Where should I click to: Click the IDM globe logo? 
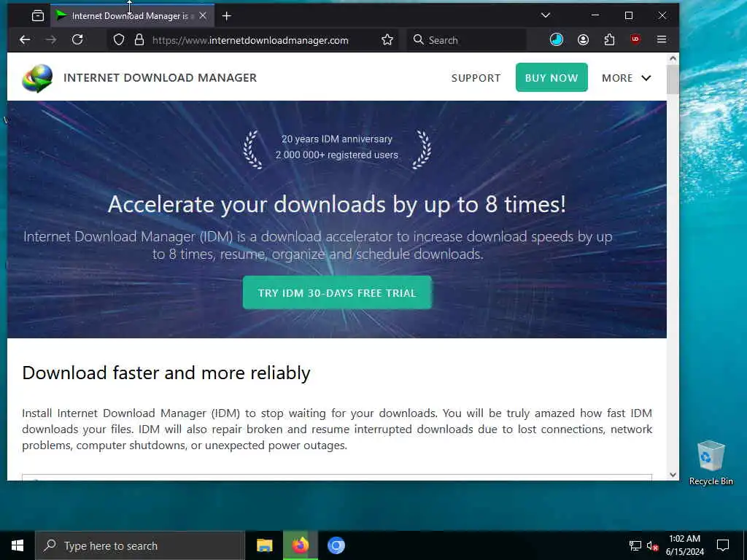[38, 78]
